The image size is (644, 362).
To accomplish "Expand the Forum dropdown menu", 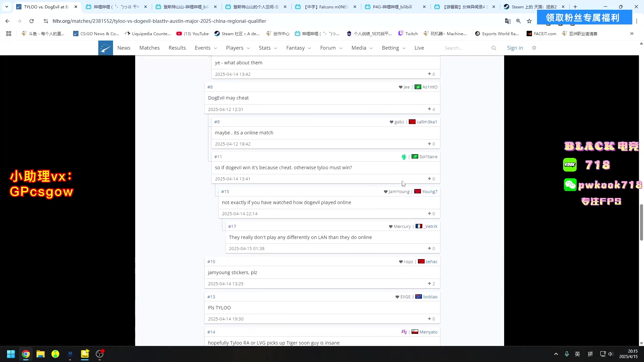I will (331, 48).
